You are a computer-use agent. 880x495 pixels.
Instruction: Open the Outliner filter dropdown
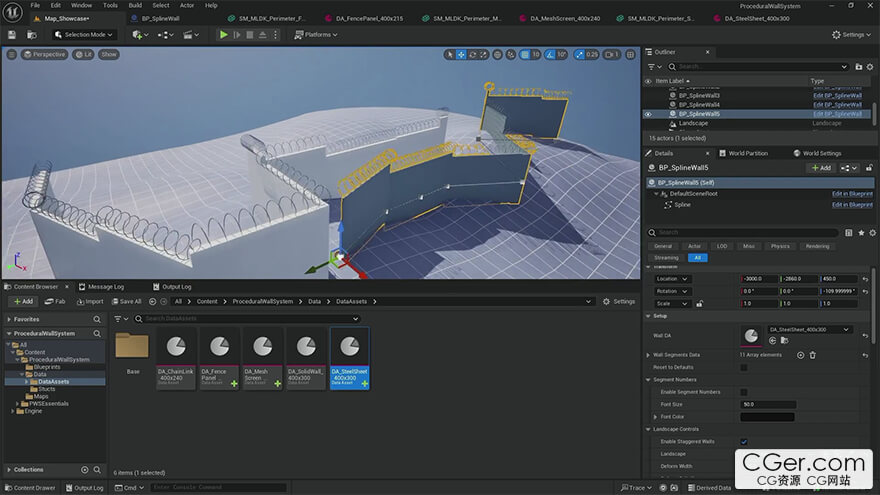[x=654, y=67]
